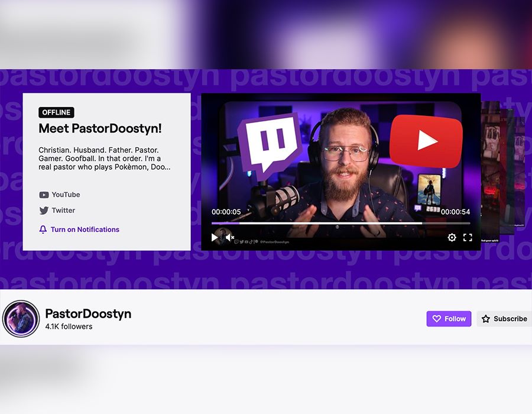
Task: Expand the truncated channel bio text
Action: (105, 159)
